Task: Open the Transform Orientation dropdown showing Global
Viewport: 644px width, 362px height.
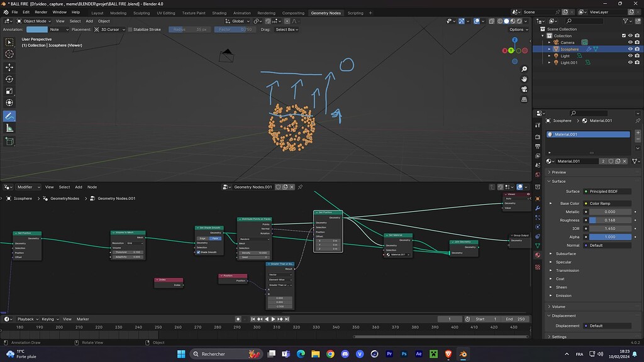Action: pos(239,21)
